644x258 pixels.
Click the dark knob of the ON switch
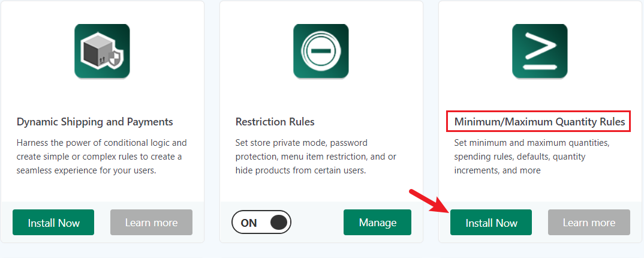pyautogui.click(x=279, y=222)
